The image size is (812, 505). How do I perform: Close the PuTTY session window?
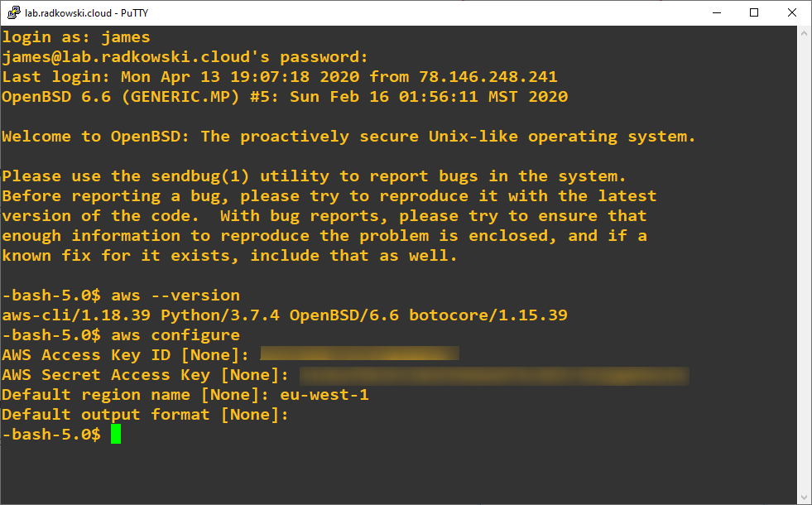[x=792, y=12]
